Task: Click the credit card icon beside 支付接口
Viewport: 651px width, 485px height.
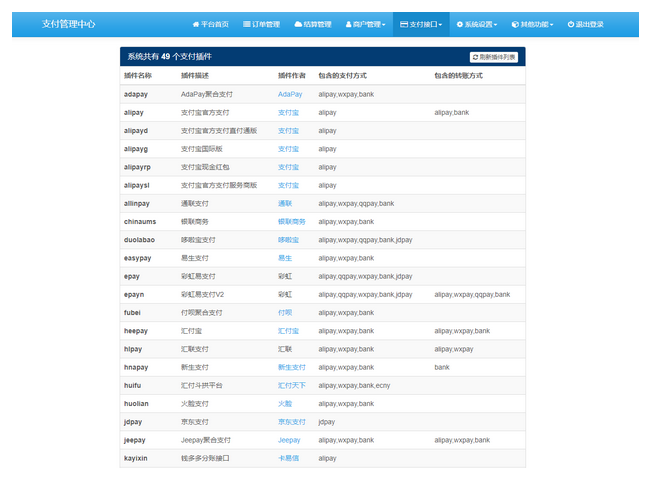Action: (403, 24)
